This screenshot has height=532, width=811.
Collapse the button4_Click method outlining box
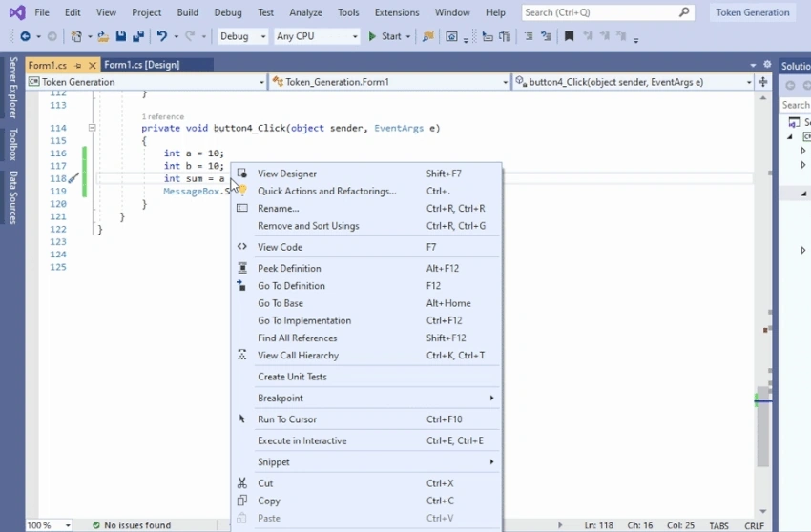(92, 127)
